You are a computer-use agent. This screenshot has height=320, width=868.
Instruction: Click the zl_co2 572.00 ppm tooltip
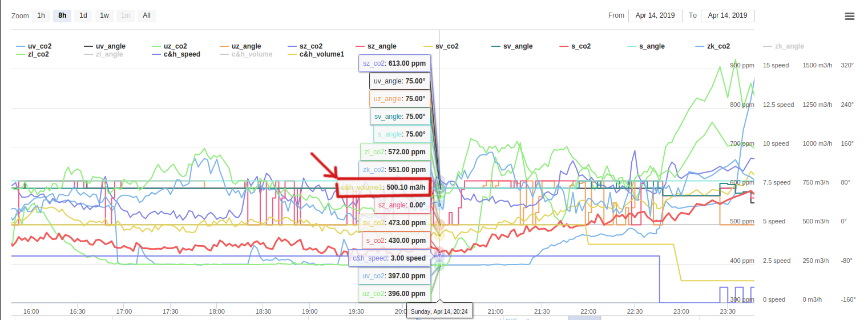click(395, 152)
